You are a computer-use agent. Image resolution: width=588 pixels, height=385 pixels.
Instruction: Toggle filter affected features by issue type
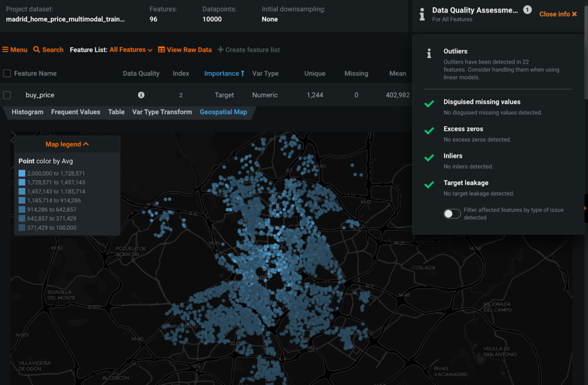452,213
